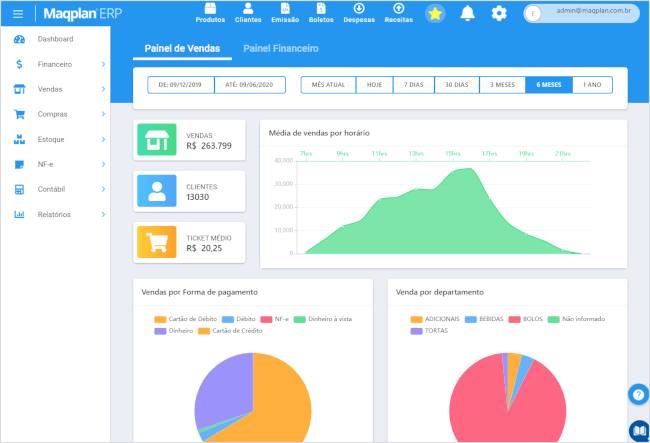Viewport: 650px width, 443px height.
Task: Click the Contábil calculator icon
Action: pos(19,189)
